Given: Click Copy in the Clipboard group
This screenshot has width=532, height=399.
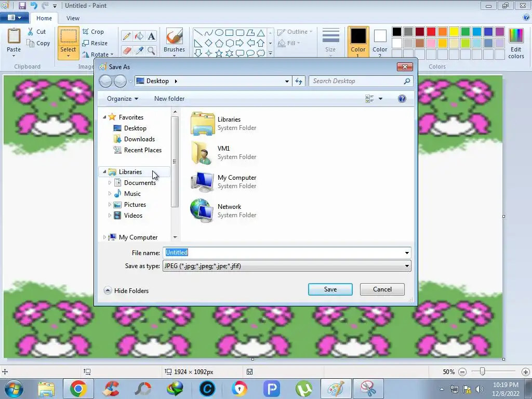Looking at the screenshot, I should [38, 43].
